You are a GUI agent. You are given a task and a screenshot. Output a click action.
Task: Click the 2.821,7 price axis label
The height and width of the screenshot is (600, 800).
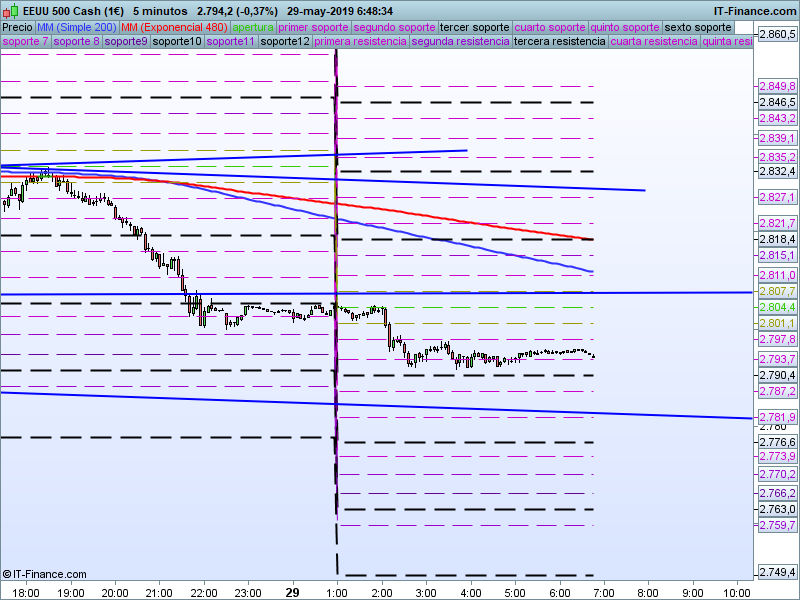777,223
